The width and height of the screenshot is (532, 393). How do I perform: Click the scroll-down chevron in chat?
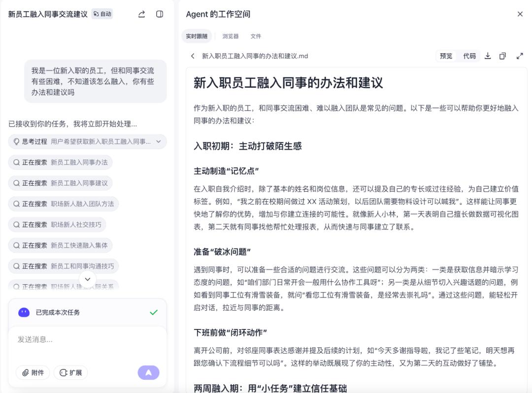click(x=88, y=279)
